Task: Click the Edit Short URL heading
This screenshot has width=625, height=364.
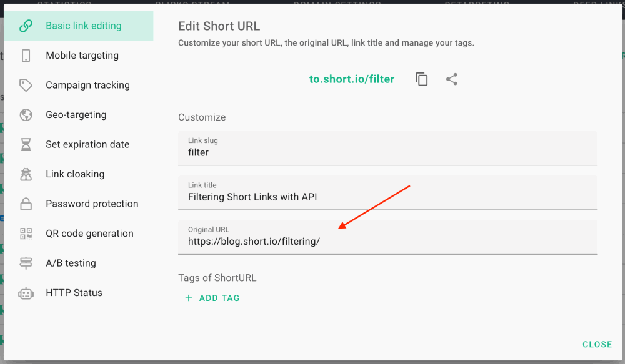Action: coord(219,26)
